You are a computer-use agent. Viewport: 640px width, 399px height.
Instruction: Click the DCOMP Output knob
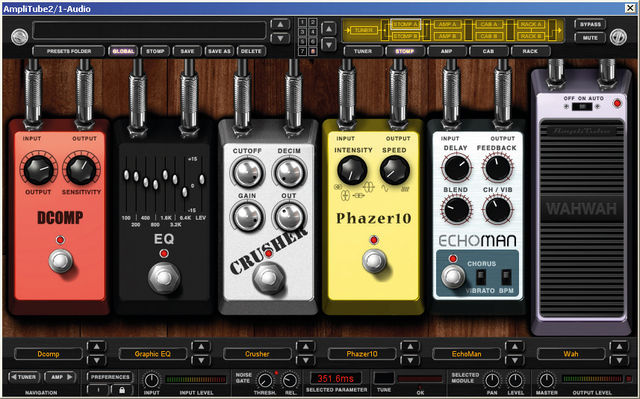pos(38,170)
